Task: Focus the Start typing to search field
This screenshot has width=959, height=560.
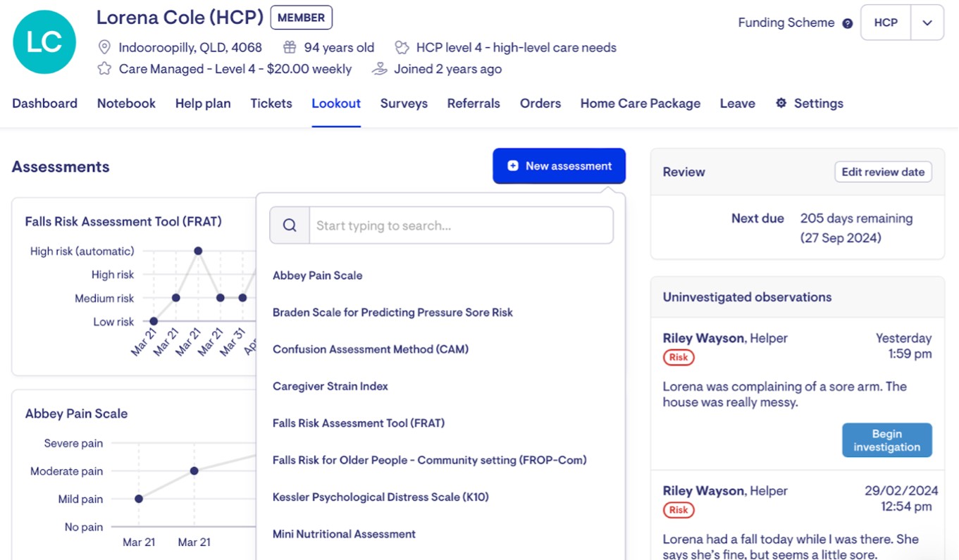Action: 461,225
